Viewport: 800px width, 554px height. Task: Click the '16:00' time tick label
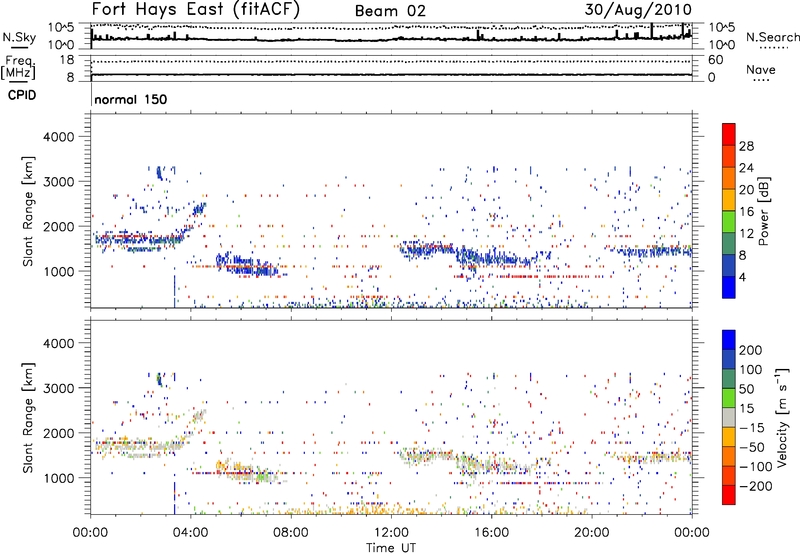coord(491,533)
